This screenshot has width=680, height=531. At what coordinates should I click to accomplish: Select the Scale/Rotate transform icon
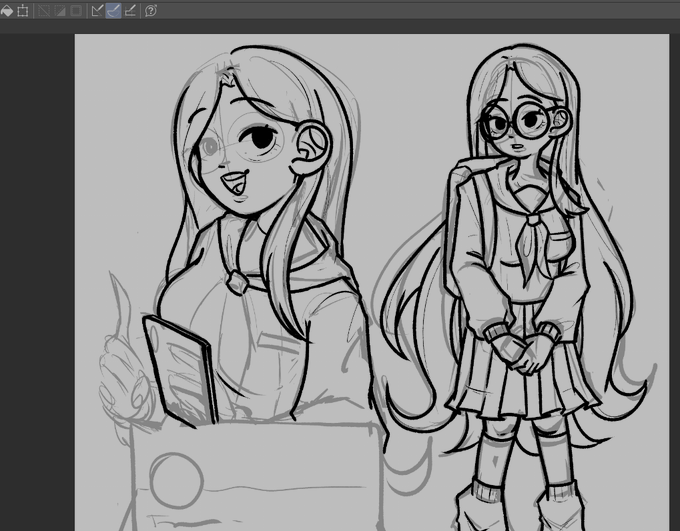tap(23, 11)
